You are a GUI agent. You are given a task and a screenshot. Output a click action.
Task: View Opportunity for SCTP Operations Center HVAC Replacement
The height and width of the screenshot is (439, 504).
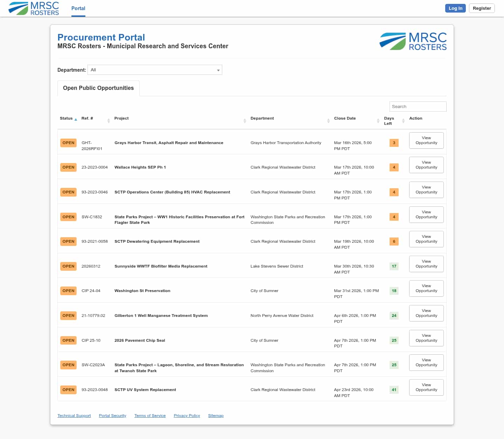pyautogui.click(x=426, y=190)
